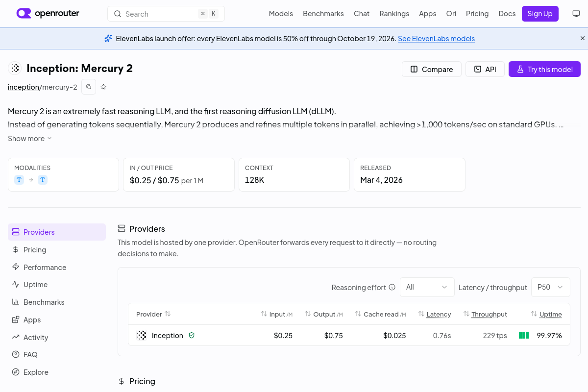Screen dimensions: 588x392
Task: Copy the model slug inception/mercury-2
Action: pyautogui.click(x=89, y=87)
